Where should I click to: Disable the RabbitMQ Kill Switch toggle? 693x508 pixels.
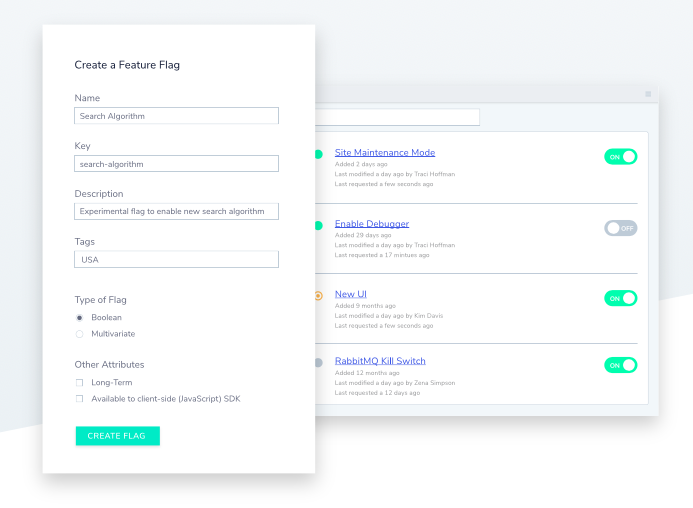(620, 365)
